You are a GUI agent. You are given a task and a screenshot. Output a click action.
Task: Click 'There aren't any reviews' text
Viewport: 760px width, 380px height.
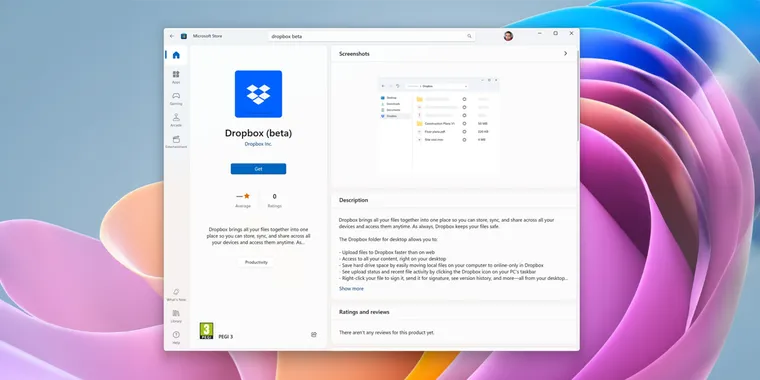387,332
